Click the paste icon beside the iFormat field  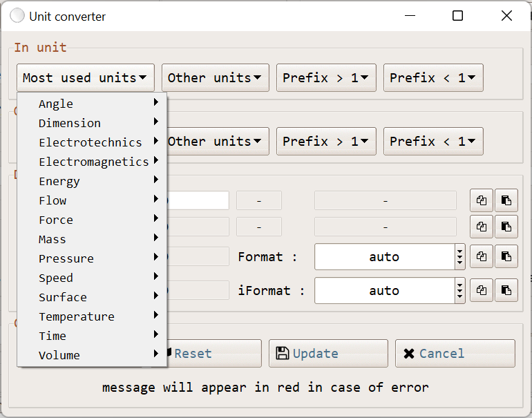click(506, 290)
